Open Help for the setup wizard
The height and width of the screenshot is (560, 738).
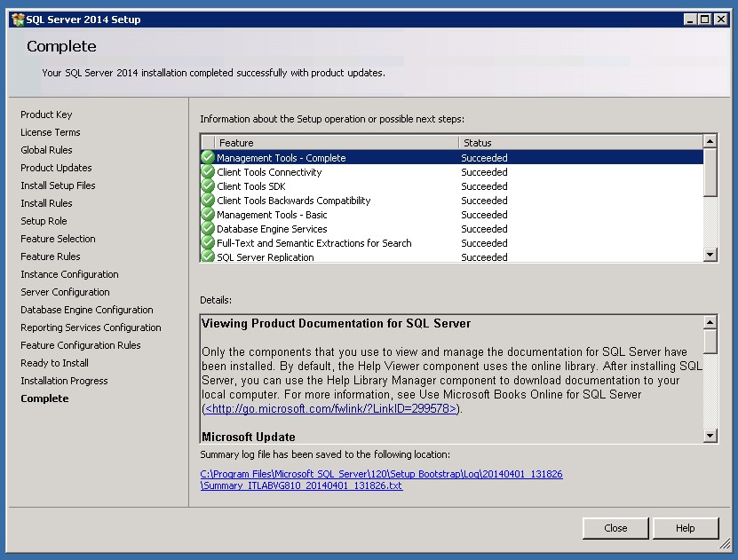(x=685, y=528)
